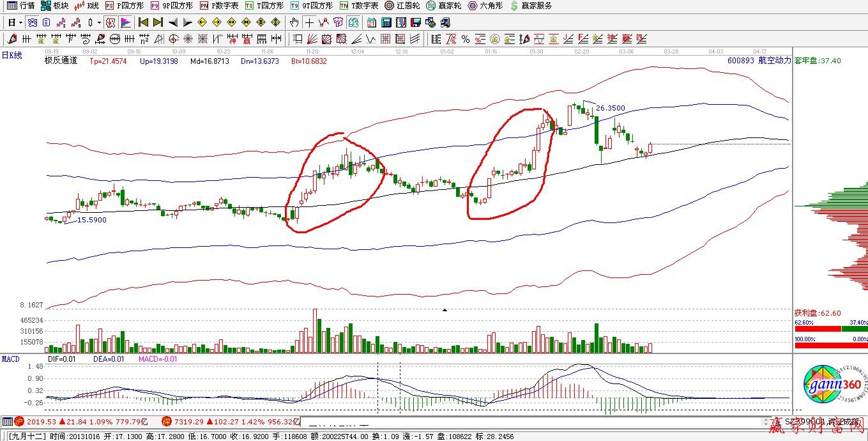Image resolution: width=868 pixels, height=441 pixels.
Task: Expand the candlestick style dropdown arrow
Action: [99, 22]
